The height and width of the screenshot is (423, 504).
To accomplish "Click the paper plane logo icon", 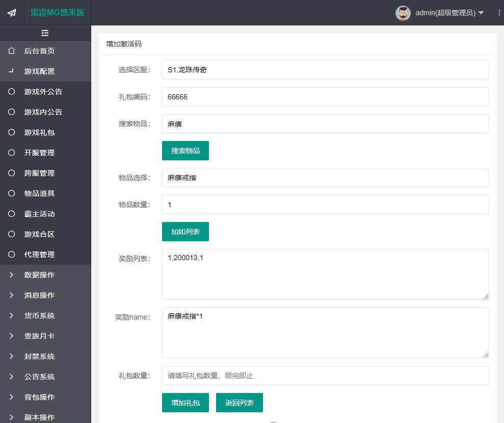I will point(11,12).
